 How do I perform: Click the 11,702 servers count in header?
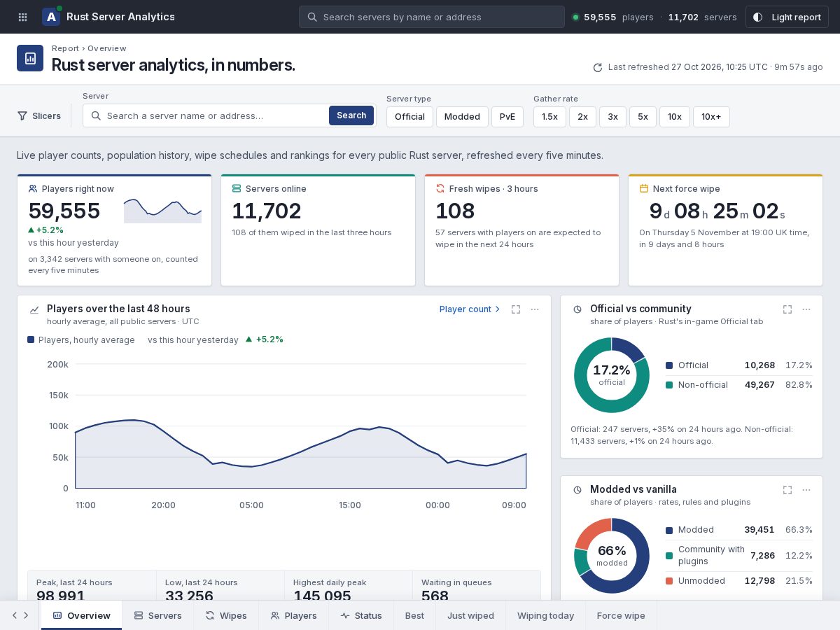(x=702, y=17)
